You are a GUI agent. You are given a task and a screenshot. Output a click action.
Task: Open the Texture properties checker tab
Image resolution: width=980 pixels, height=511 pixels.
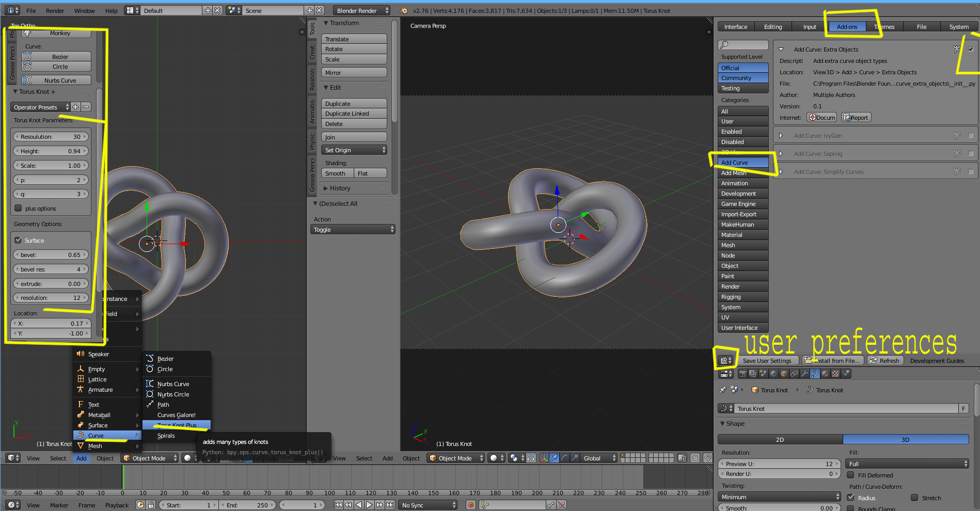pos(835,374)
